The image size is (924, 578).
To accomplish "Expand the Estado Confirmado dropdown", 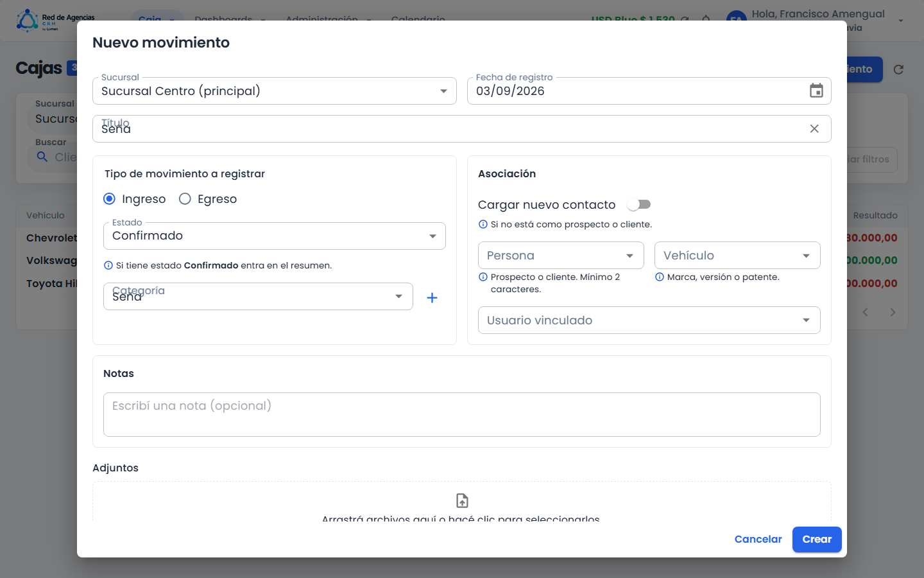I will click(275, 236).
